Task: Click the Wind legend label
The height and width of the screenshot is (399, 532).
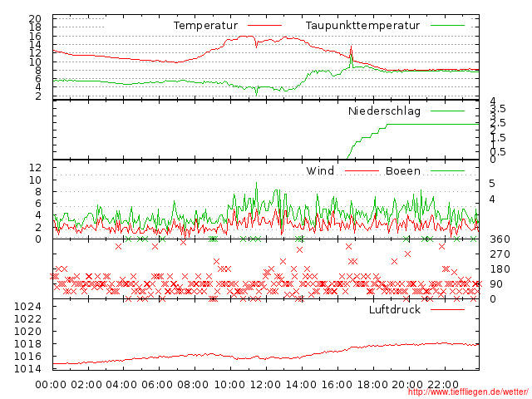Action: click(x=320, y=170)
